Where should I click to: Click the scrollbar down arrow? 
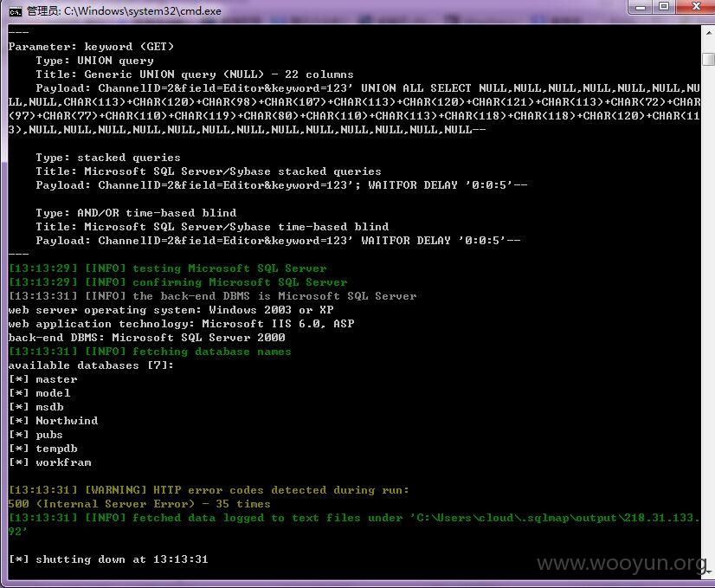coord(709,572)
